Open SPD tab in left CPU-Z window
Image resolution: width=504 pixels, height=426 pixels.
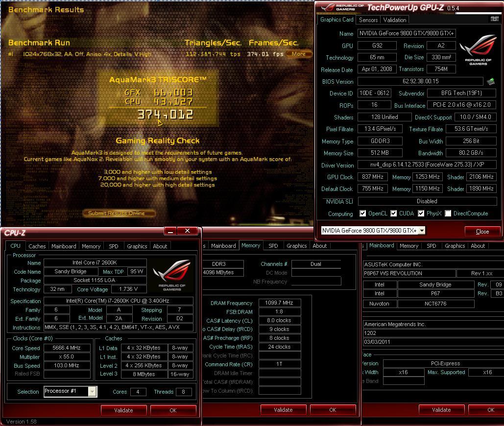click(x=114, y=246)
